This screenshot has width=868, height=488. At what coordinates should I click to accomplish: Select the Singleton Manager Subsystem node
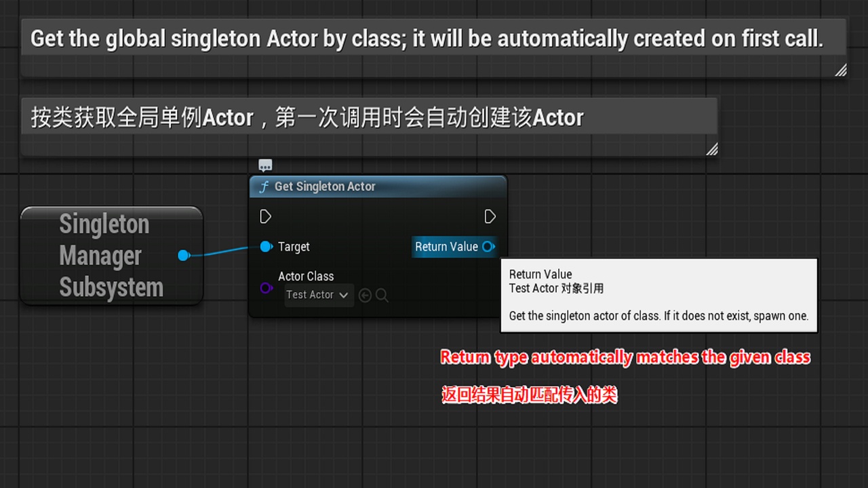[111, 256]
